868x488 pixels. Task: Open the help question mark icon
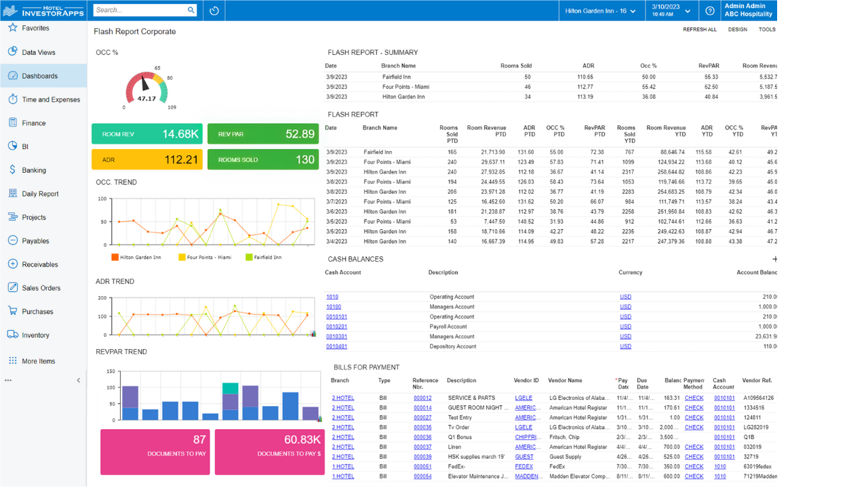click(x=710, y=11)
